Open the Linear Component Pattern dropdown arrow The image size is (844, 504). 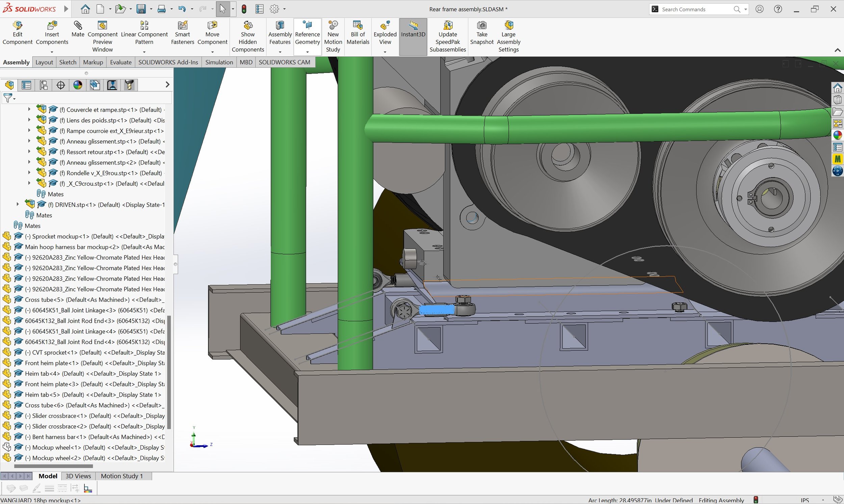pyautogui.click(x=144, y=52)
